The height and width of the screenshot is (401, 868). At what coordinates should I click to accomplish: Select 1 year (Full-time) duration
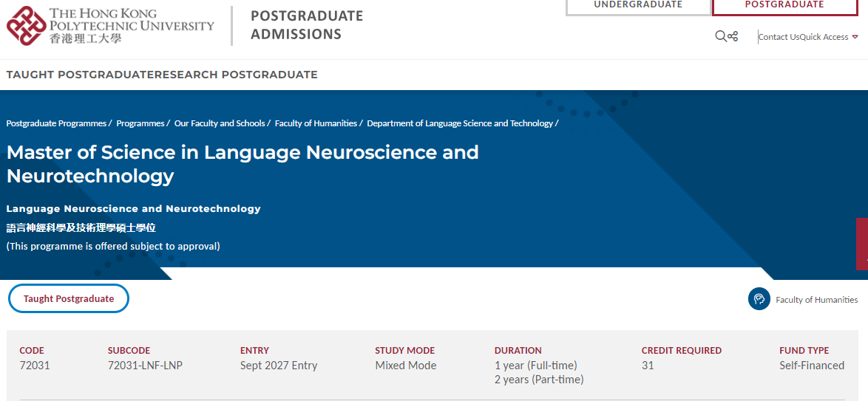[536, 366]
